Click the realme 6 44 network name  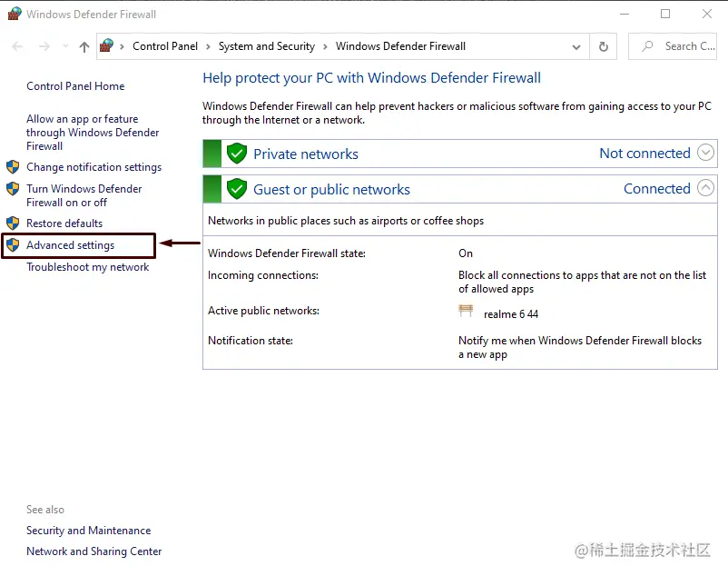point(511,314)
